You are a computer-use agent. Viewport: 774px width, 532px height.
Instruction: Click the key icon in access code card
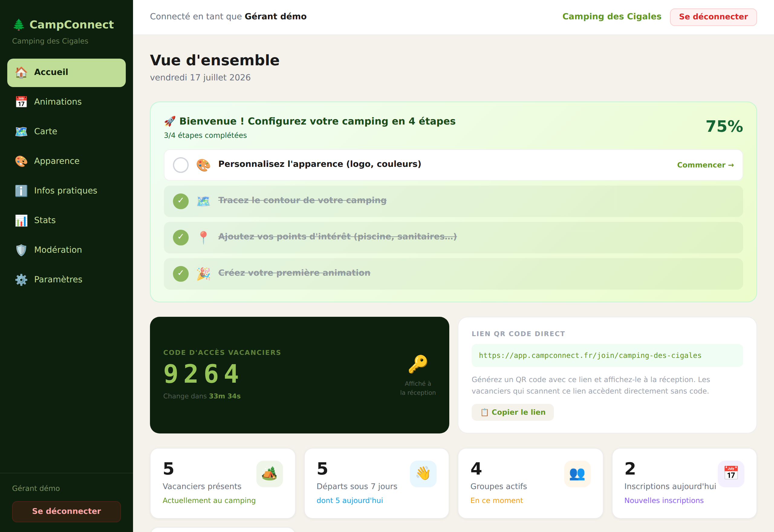click(418, 364)
